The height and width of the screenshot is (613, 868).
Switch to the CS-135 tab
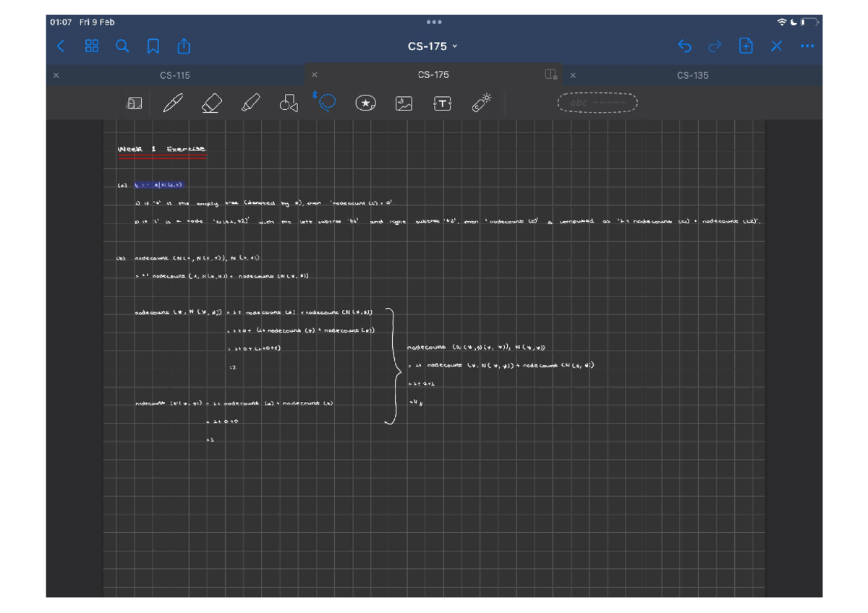tap(692, 75)
